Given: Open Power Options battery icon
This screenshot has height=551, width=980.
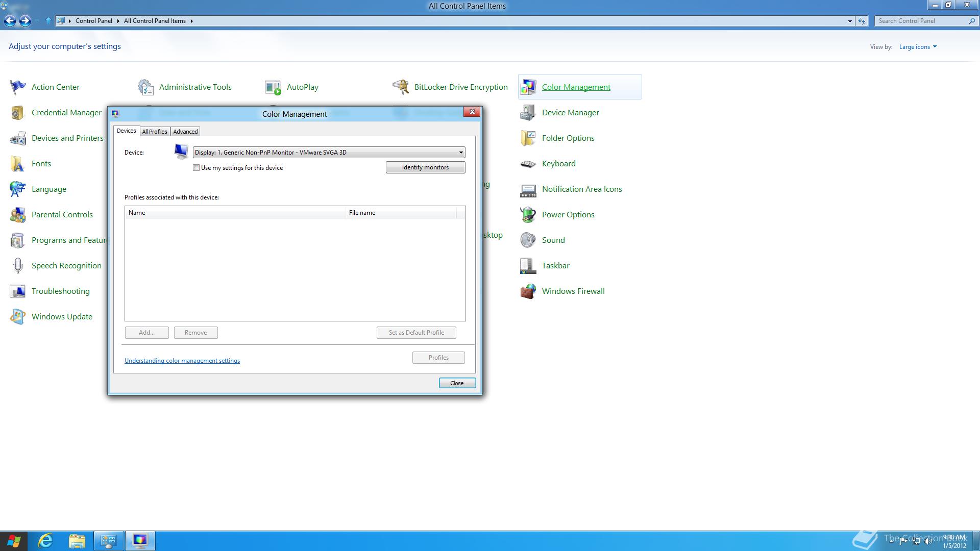Looking at the screenshot, I should pyautogui.click(x=528, y=215).
